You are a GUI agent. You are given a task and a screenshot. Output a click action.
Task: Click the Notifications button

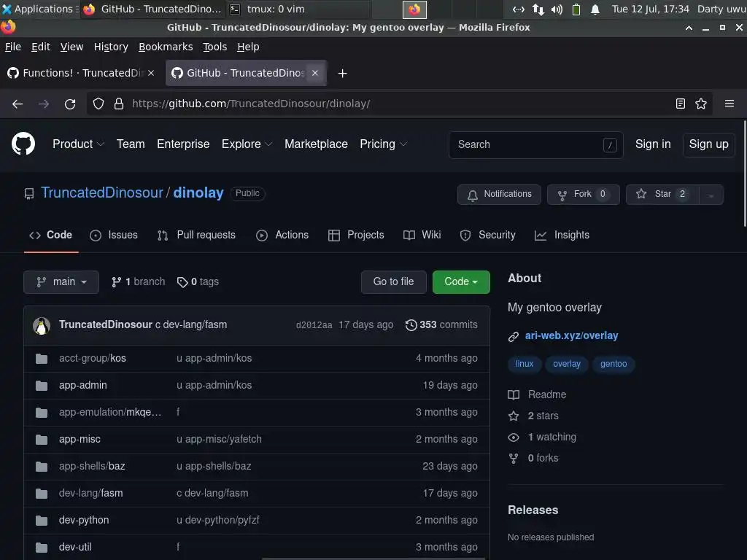coord(499,195)
